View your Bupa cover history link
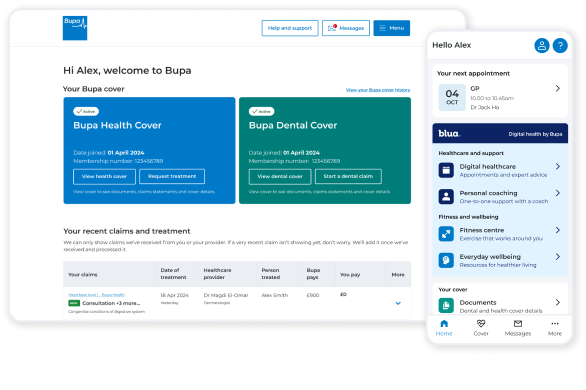This screenshot has height=390, width=586. tap(378, 90)
